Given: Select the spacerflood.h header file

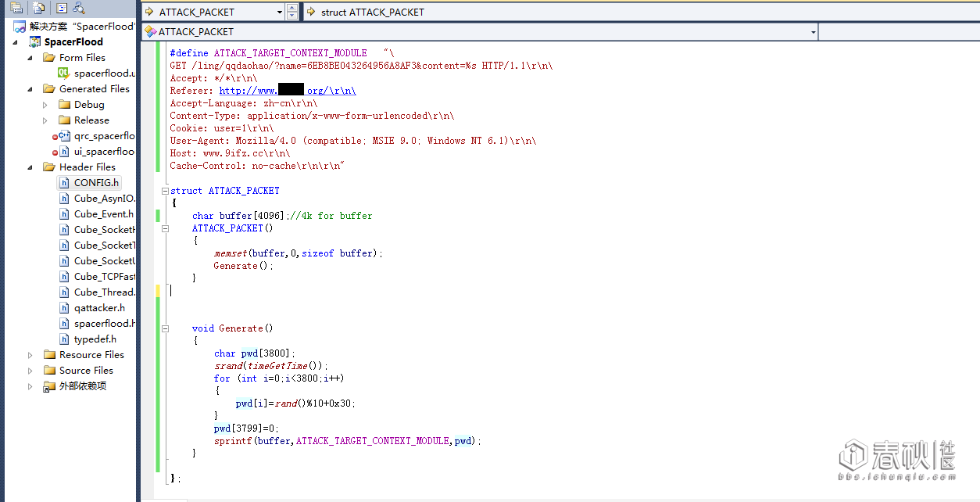Looking at the screenshot, I should (96, 323).
